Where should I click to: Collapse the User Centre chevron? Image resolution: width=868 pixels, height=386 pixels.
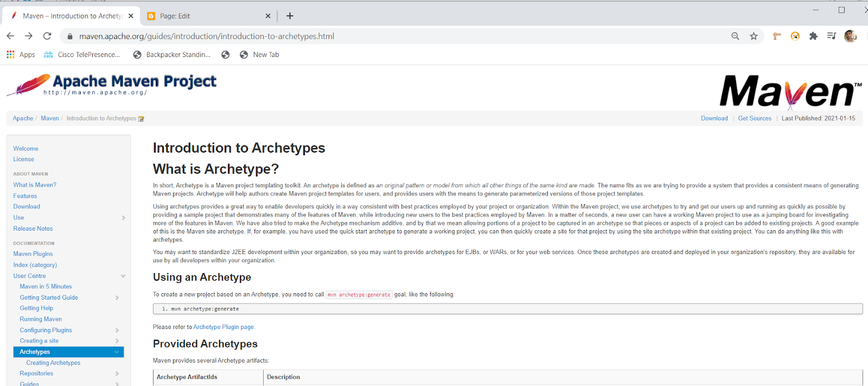pyautogui.click(x=123, y=276)
